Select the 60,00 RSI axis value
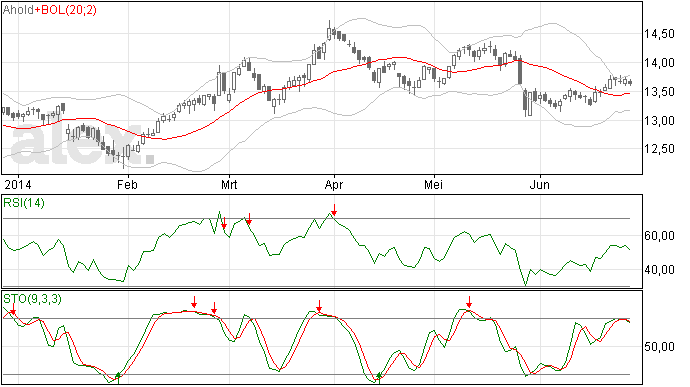 659,236
